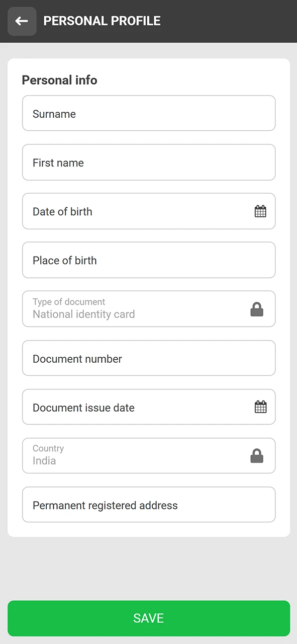
Task: Click the PERSONAL PROFILE header title
Action: (x=102, y=21)
